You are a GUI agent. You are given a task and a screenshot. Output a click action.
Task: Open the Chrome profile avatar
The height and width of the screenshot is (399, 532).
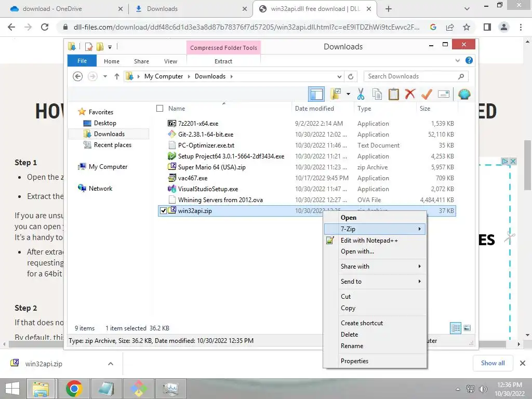pos(504,27)
